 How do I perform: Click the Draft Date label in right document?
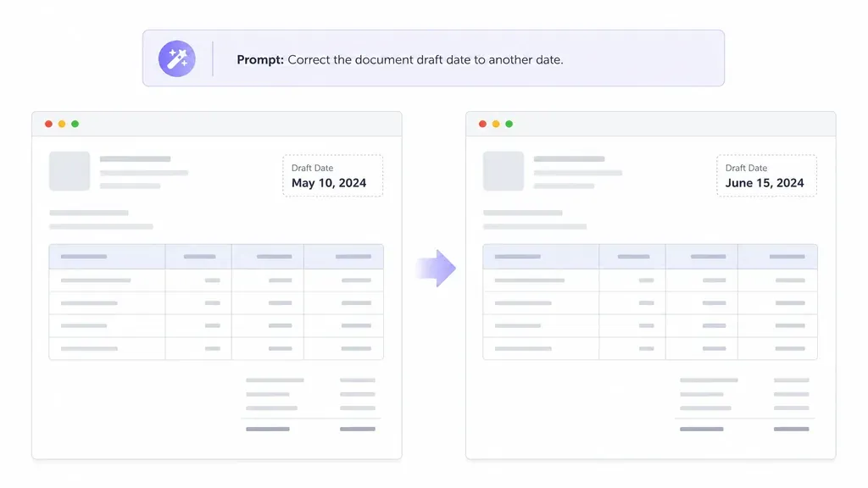[x=746, y=168]
